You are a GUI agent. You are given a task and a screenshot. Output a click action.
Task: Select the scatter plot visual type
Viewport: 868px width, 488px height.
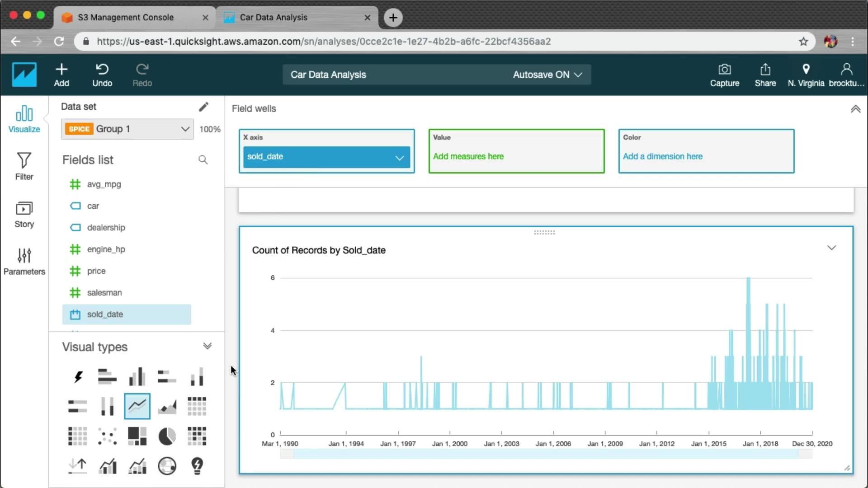point(107,436)
